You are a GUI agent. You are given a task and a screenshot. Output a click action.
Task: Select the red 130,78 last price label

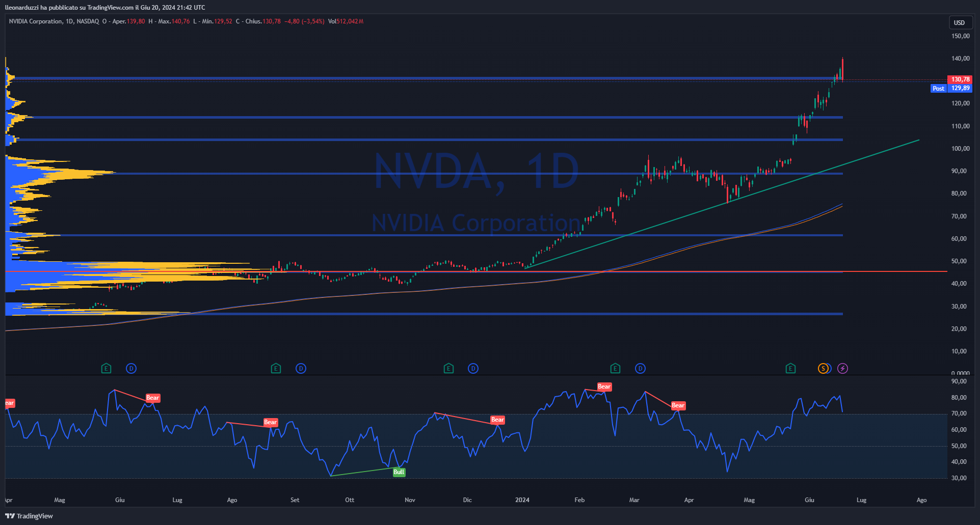960,79
